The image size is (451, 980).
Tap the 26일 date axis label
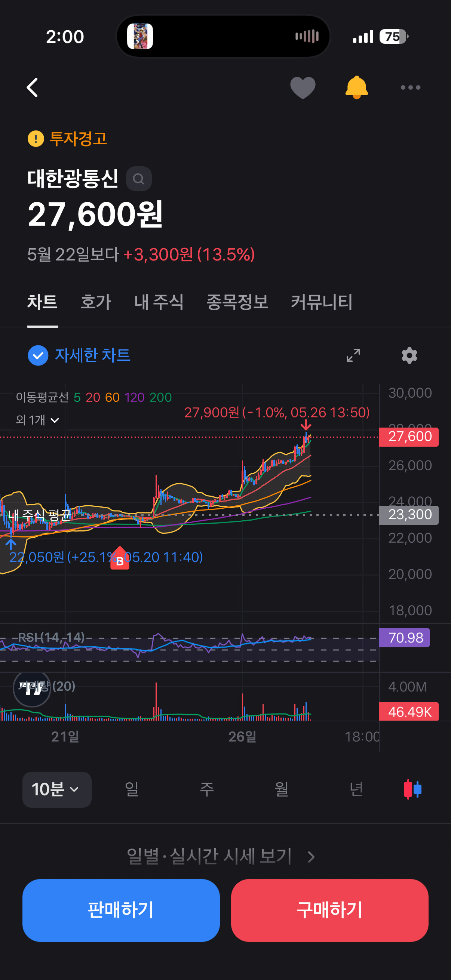(x=242, y=737)
